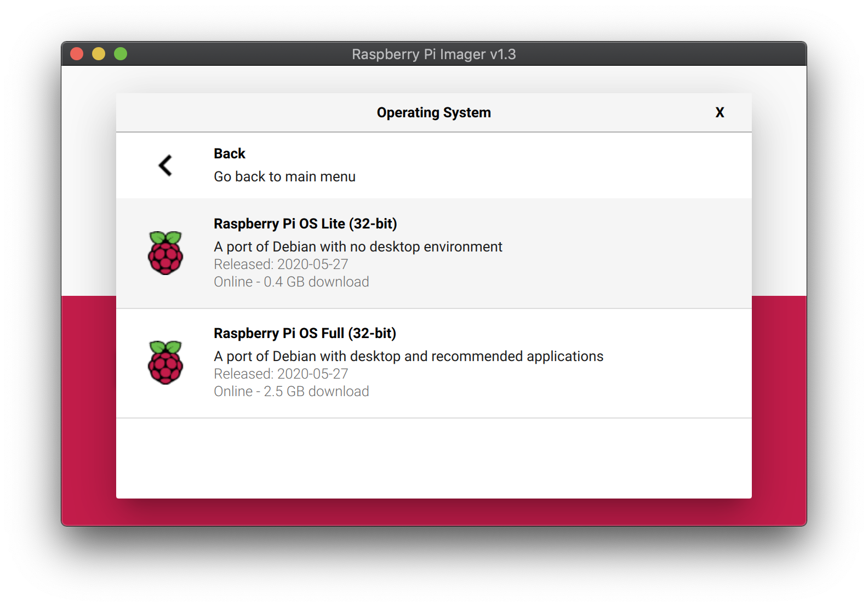The height and width of the screenshot is (607, 868).
Task: Click the Lite entry's release date text
Action: pos(281,264)
